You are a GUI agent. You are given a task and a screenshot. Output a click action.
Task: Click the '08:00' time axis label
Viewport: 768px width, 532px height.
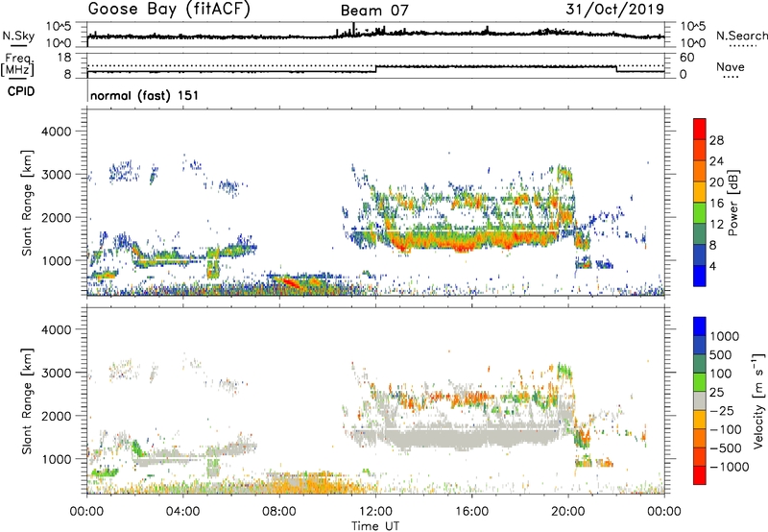pyautogui.click(x=279, y=512)
